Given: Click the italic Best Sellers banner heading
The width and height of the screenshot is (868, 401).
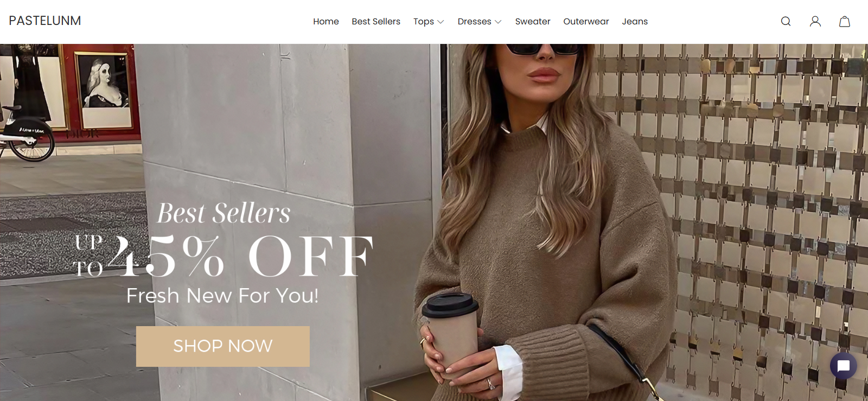Looking at the screenshot, I should coord(224,213).
